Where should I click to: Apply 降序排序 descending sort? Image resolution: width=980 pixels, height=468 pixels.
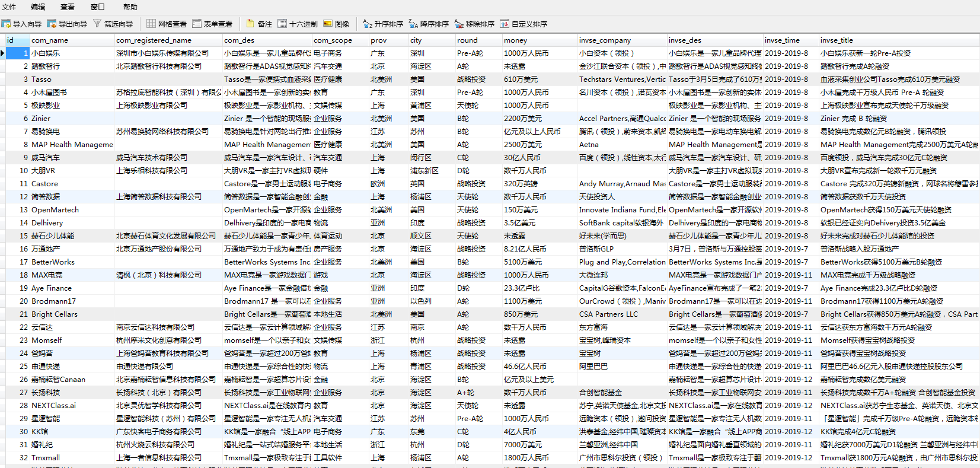429,24
